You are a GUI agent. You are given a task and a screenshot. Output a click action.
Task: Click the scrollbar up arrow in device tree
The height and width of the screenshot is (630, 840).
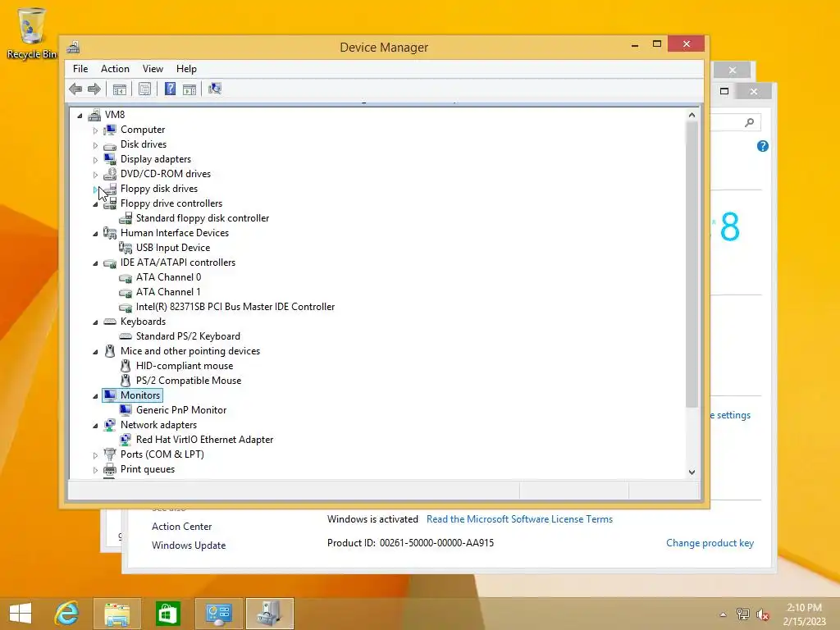coord(692,115)
